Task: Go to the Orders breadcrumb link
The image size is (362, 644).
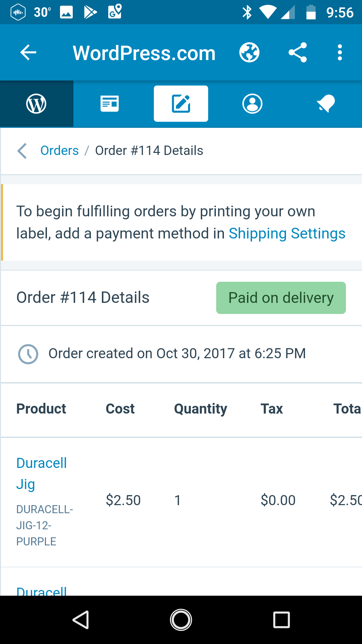Action: click(x=59, y=150)
